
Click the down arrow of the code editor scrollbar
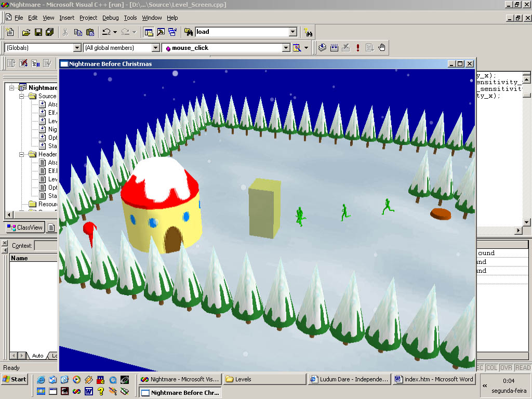point(527,222)
